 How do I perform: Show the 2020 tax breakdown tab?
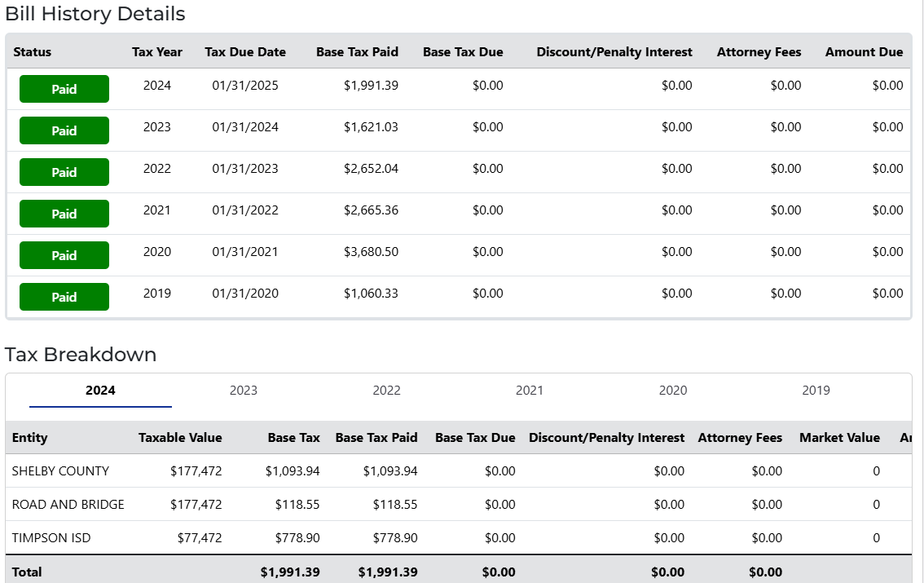(672, 390)
